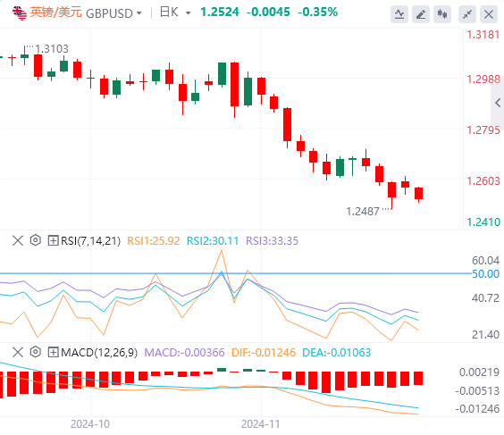Click the 21.40 RSI axis label
This screenshot has height=435, width=504.
[485, 335]
